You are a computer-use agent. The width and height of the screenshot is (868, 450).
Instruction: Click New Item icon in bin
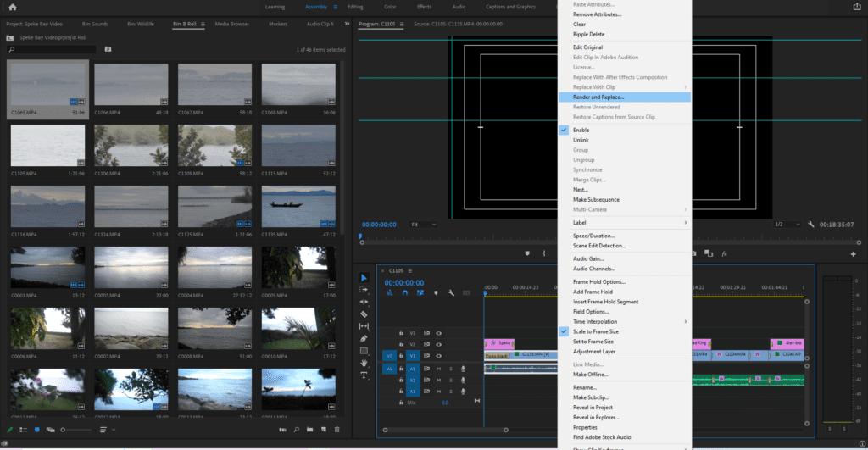coord(323,430)
